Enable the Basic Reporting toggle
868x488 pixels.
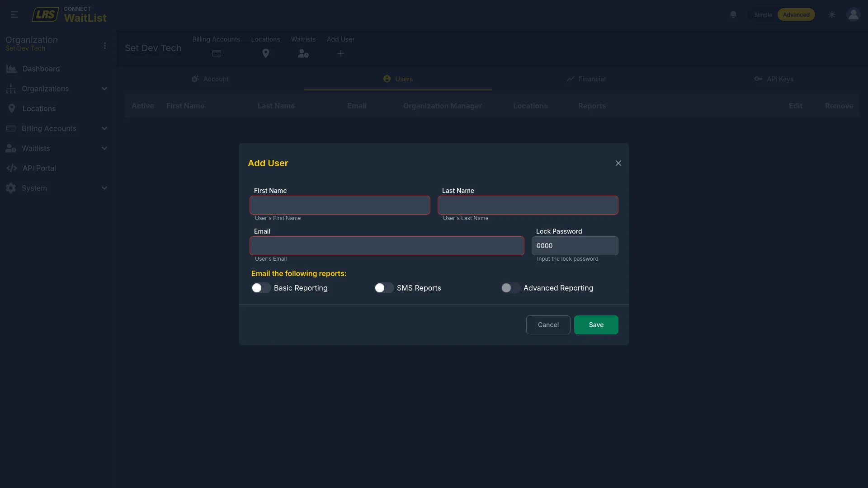coord(261,288)
